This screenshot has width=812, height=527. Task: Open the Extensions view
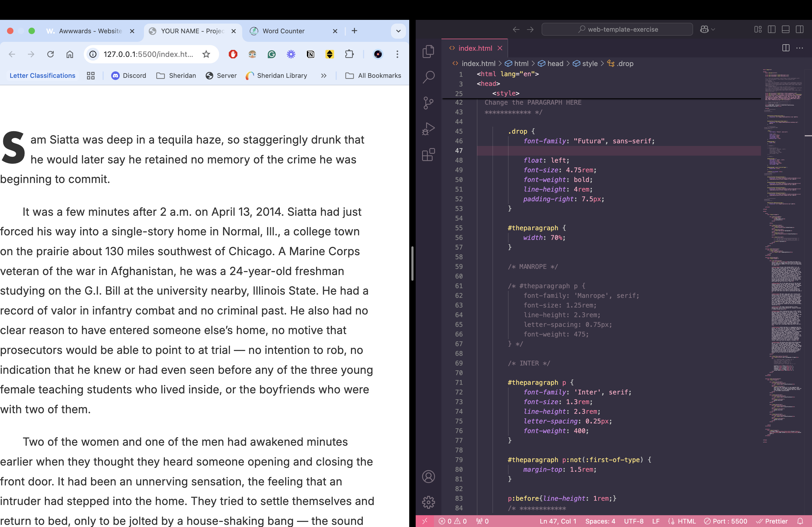[428, 155]
